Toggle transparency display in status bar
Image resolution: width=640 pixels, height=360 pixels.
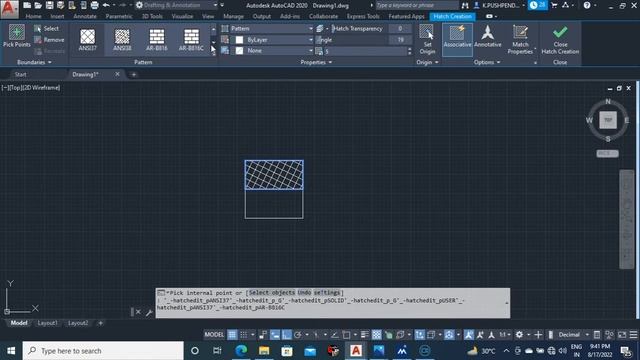[x=376, y=335]
